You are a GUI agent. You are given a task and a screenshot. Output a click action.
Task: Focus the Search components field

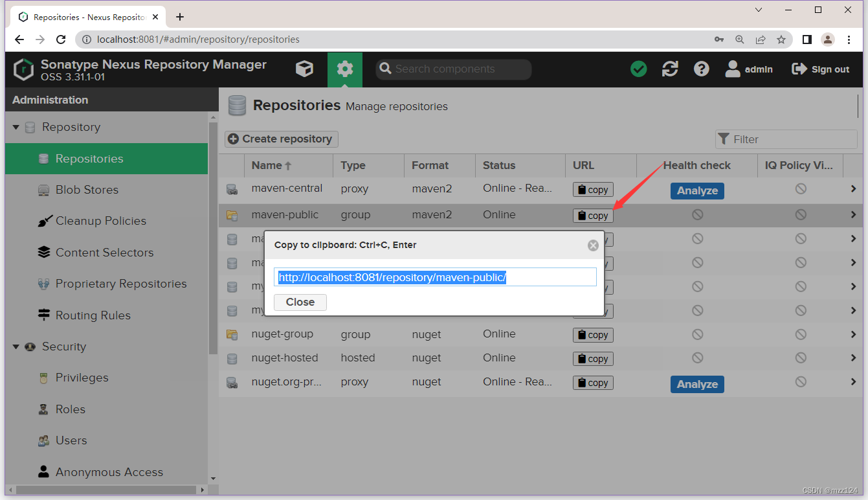click(x=453, y=69)
